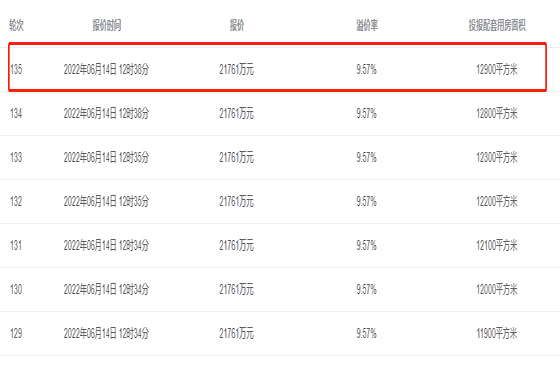
Task: Click the 报价时间 column header
Action: point(107,25)
